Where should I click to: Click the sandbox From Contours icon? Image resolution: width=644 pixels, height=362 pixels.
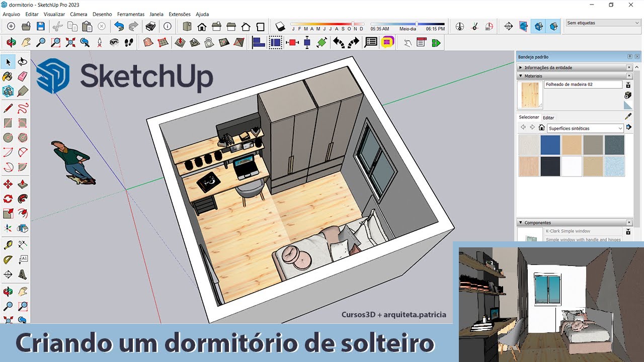click(x=148, y=43)
